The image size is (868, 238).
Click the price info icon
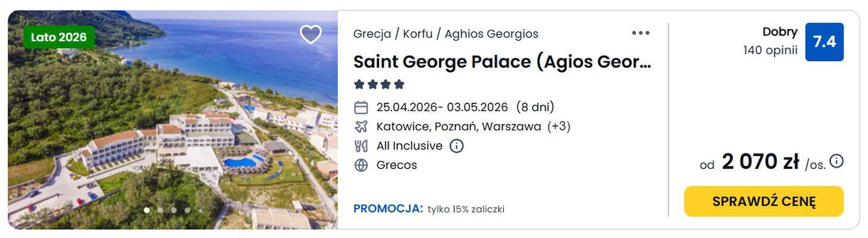point(836,161)
